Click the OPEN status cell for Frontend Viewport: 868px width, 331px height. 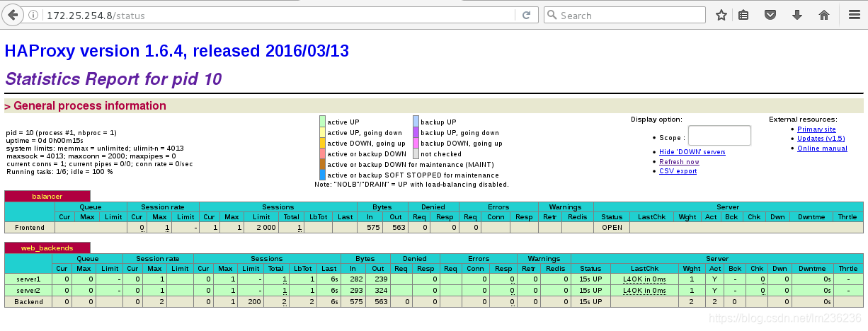point(612,228)
